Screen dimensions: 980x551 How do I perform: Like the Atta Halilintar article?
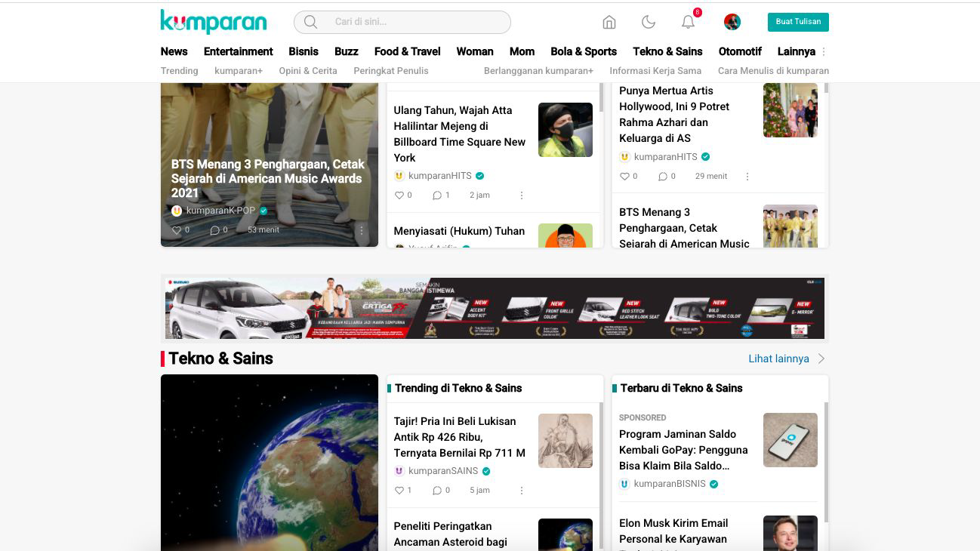pos(400,195)
